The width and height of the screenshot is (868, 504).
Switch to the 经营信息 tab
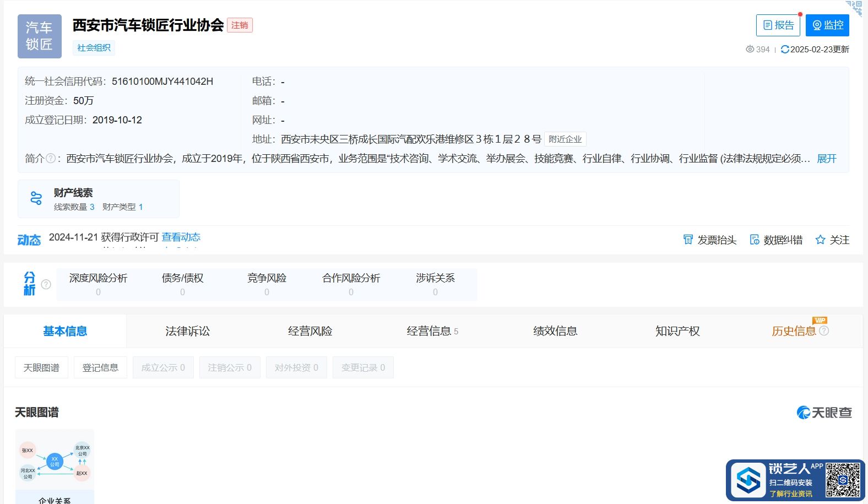click(429, 331)
